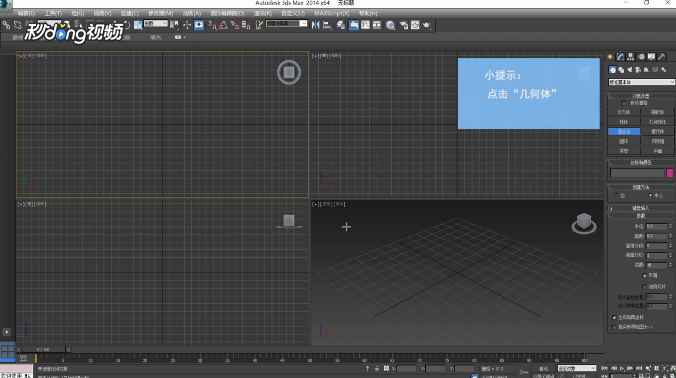Choose the 边 (Edge) creation method radio
The height and width of the screenshot is (378, 676).
point(616,195)
